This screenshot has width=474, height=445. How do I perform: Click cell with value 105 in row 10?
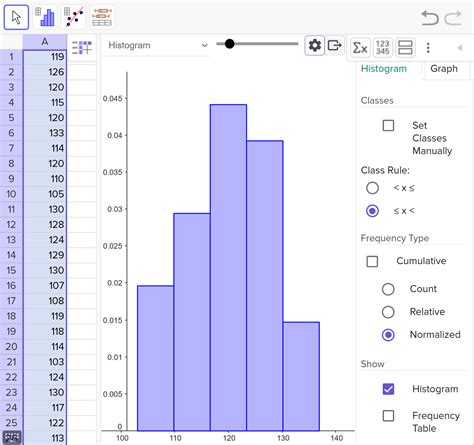point(45,194)
